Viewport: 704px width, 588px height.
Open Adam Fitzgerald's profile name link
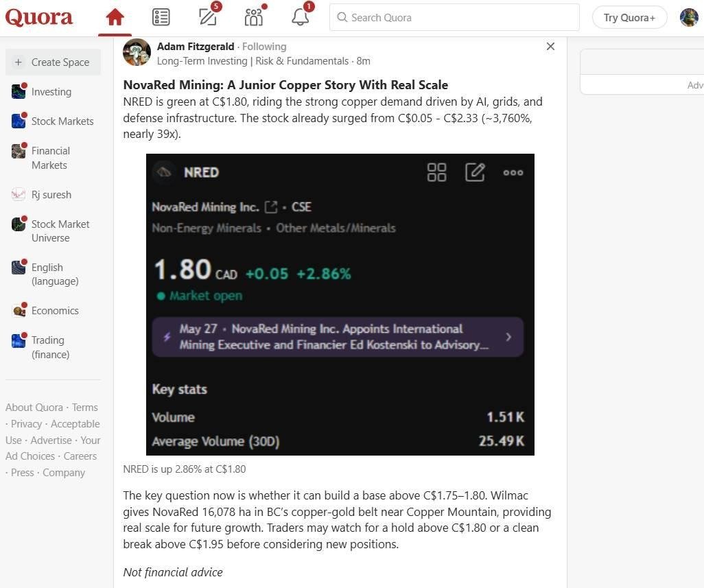(x=196, y=46)
